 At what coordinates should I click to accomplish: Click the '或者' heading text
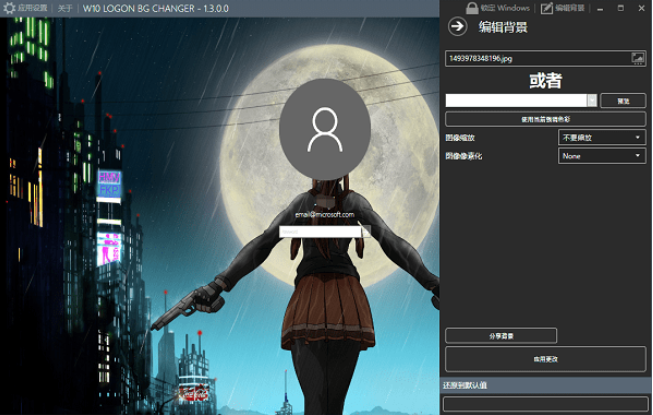pos(546,80)
